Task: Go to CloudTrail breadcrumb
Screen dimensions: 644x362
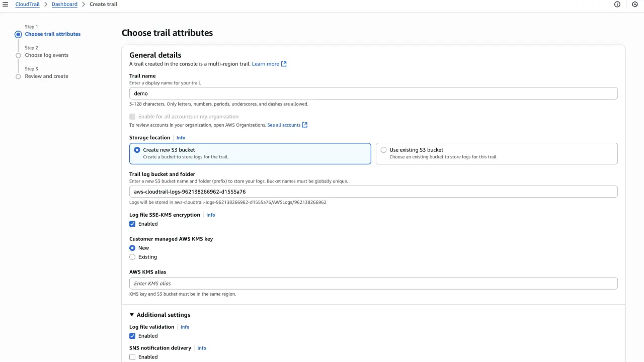Action: (27, 5)
